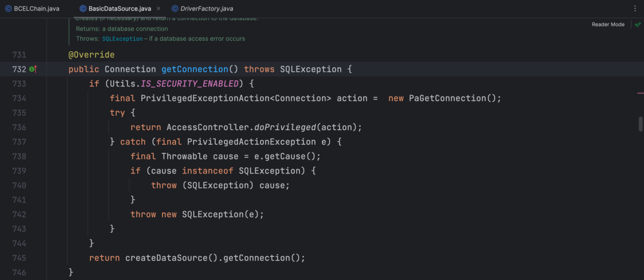Open the DriverFactory.java tab
Screen dimensions: 644x280
tap(203, 9)
